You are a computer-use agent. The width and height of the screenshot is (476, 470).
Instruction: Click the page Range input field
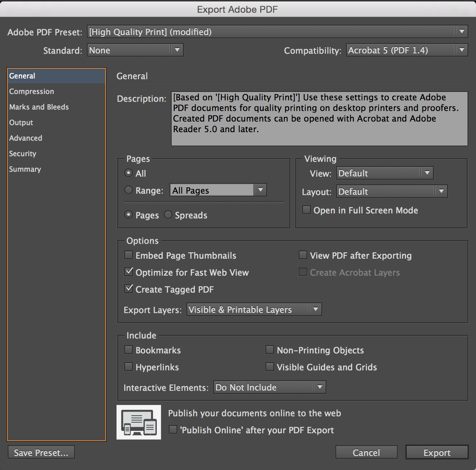[x=212, y=190]
